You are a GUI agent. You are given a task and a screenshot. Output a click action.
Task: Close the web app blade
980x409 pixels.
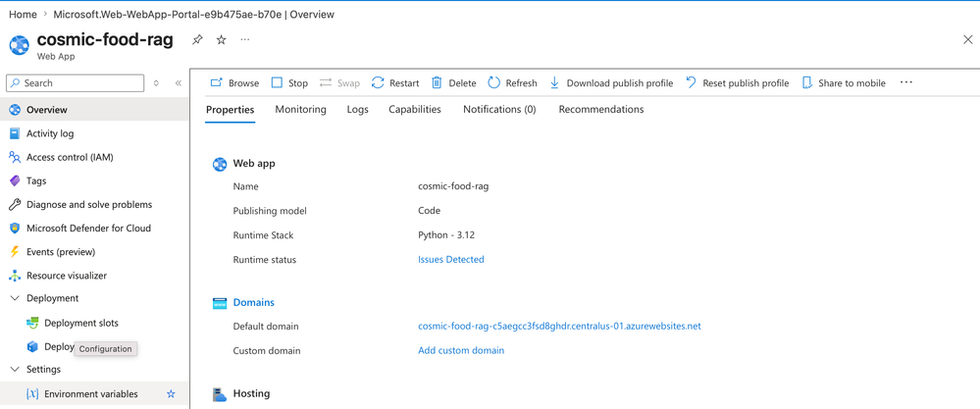(967, 40)
